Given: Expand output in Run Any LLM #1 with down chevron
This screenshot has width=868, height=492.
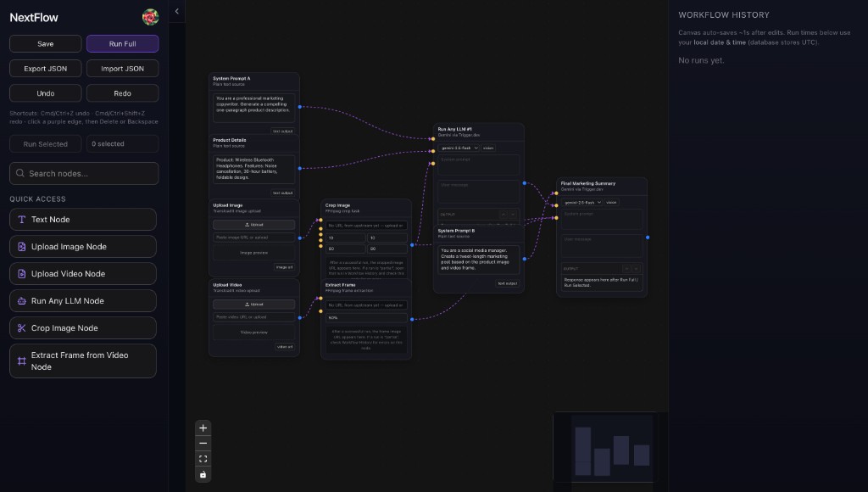Looking at the screenshot, I should [513, 215].
